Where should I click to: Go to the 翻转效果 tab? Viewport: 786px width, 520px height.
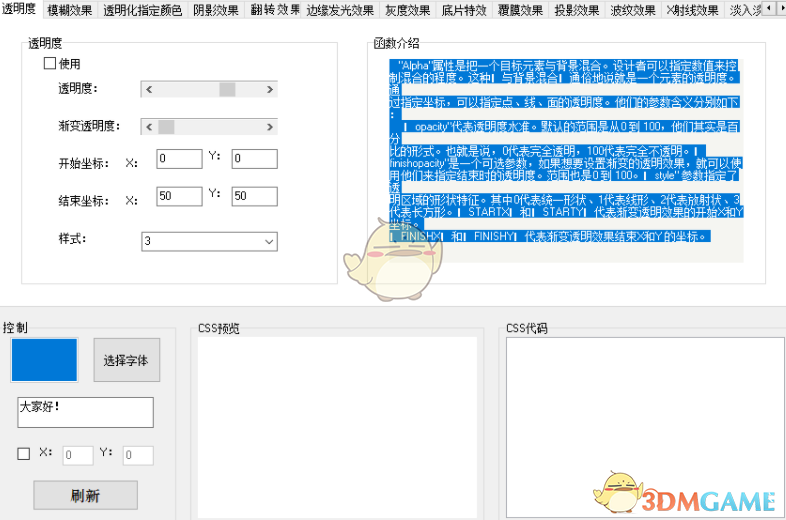point(275,10)
